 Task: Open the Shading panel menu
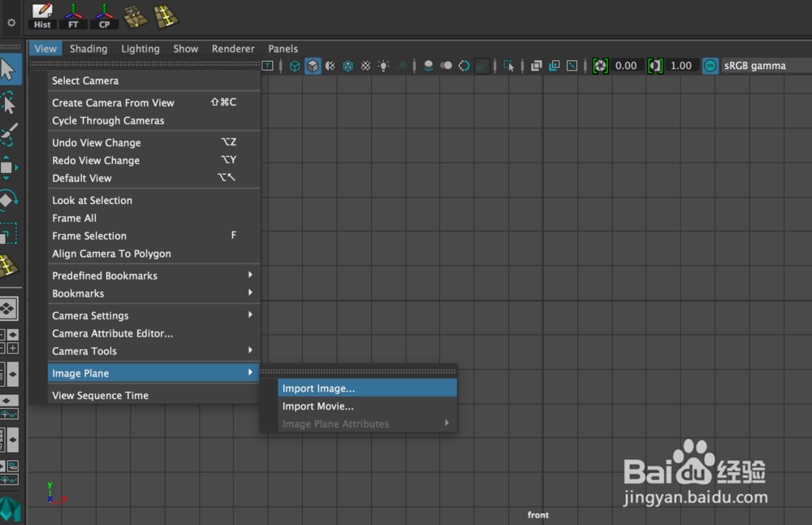tap(89, 49)
